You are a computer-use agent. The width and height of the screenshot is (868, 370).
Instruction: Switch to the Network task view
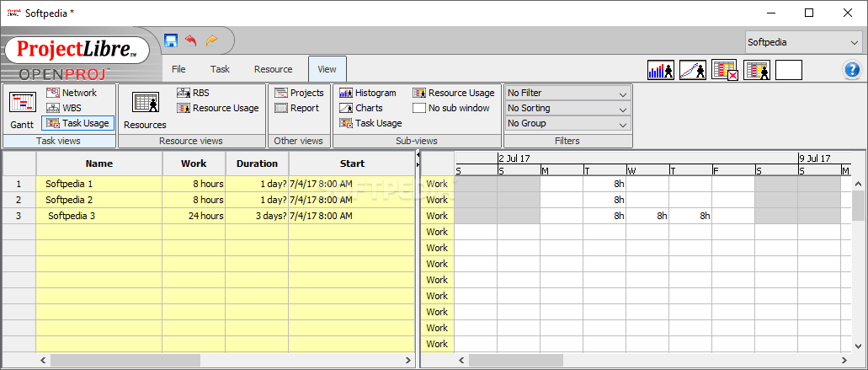click(x=72, y=93)
